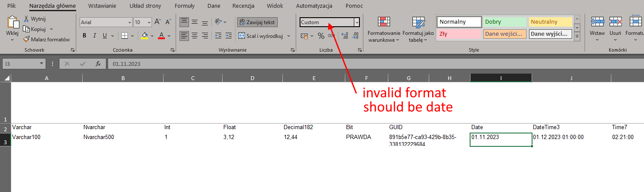Open the font size dropdown
This screenshot has width=644, height=192.
click(x=149, y=22)
